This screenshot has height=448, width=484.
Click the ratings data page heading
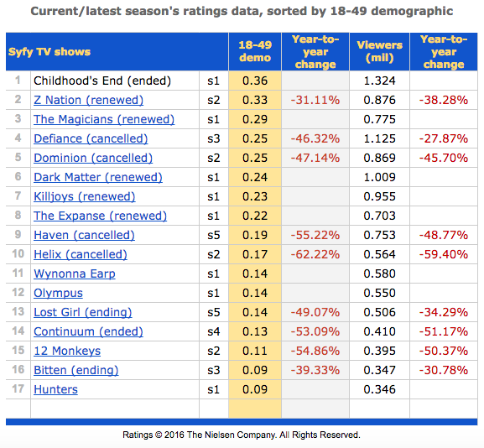point(242,12)
